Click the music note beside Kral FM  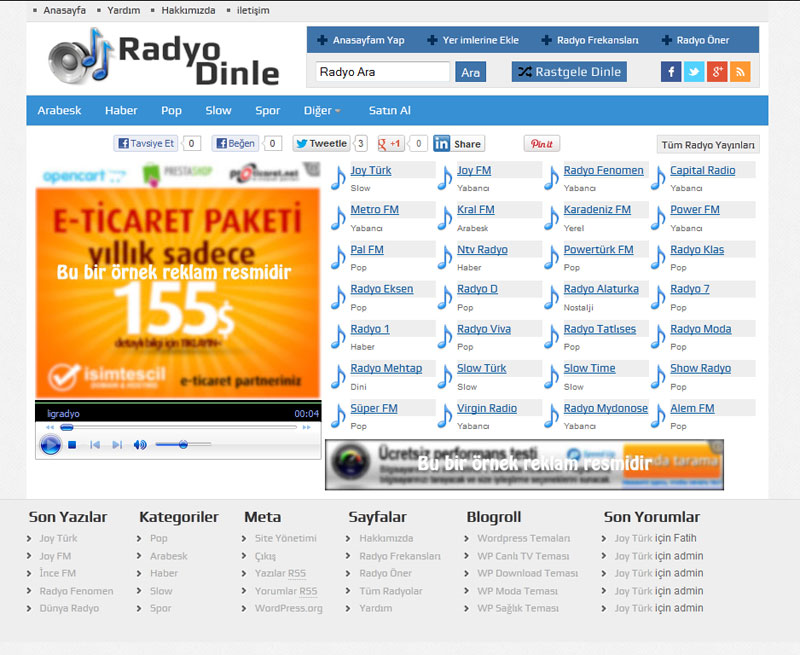click(444, 218)
